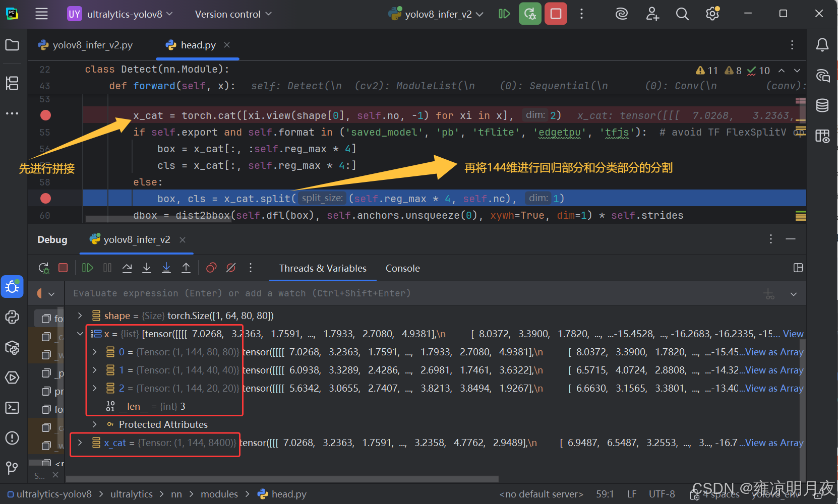Image resolution: width=838 pixels, height=504 pixels.
Task: Remove breakpoint on the x_cat torch.cat line
Action: (x=45, y=115)
